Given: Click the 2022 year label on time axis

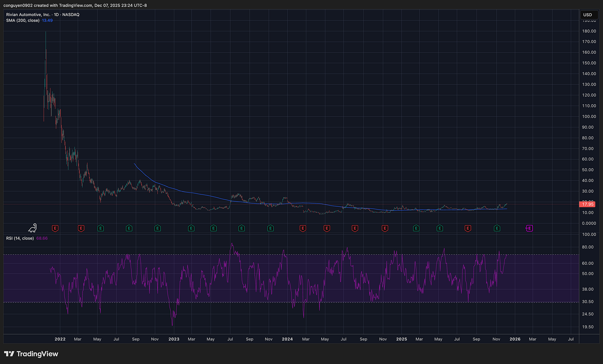Looking at the screenshot, I should 60,339.
